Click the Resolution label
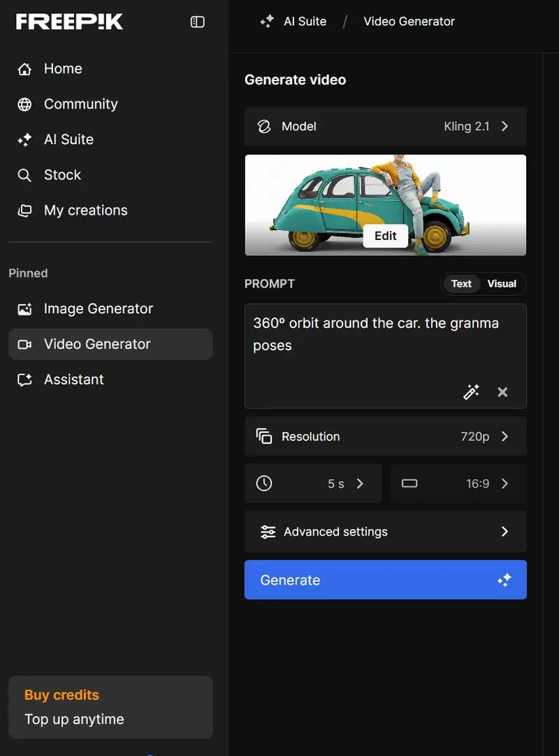This screenshot has width=559, height=756. point(311,436)
